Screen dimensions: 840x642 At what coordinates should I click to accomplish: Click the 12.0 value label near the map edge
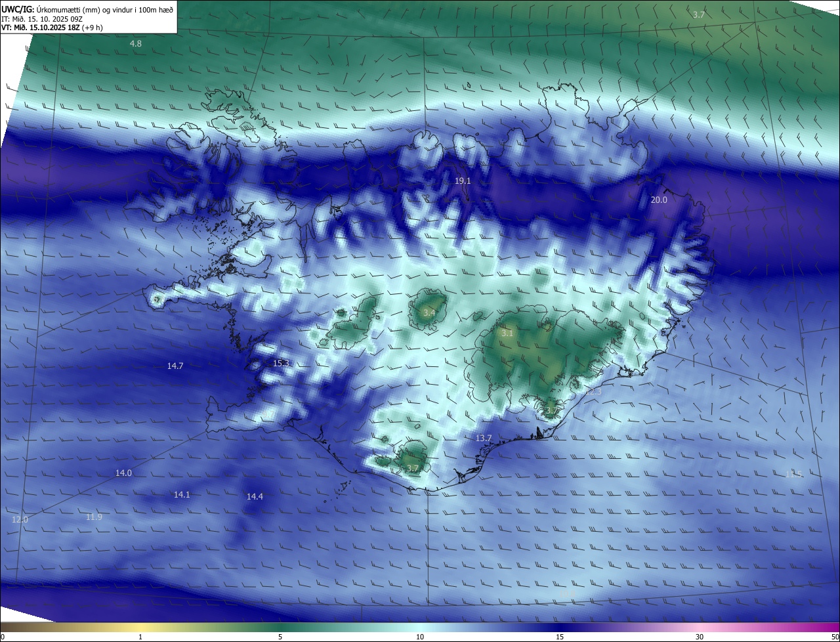(20, 519)
